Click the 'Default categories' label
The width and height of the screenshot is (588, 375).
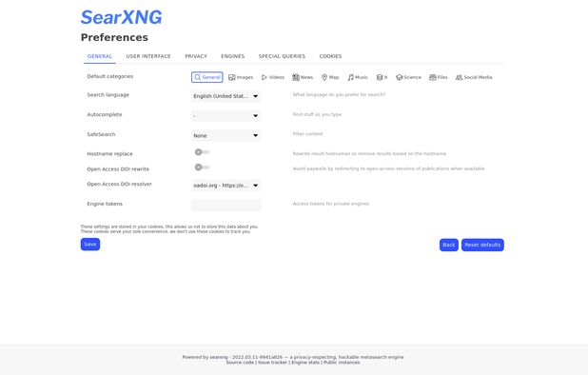pos(110,76)
